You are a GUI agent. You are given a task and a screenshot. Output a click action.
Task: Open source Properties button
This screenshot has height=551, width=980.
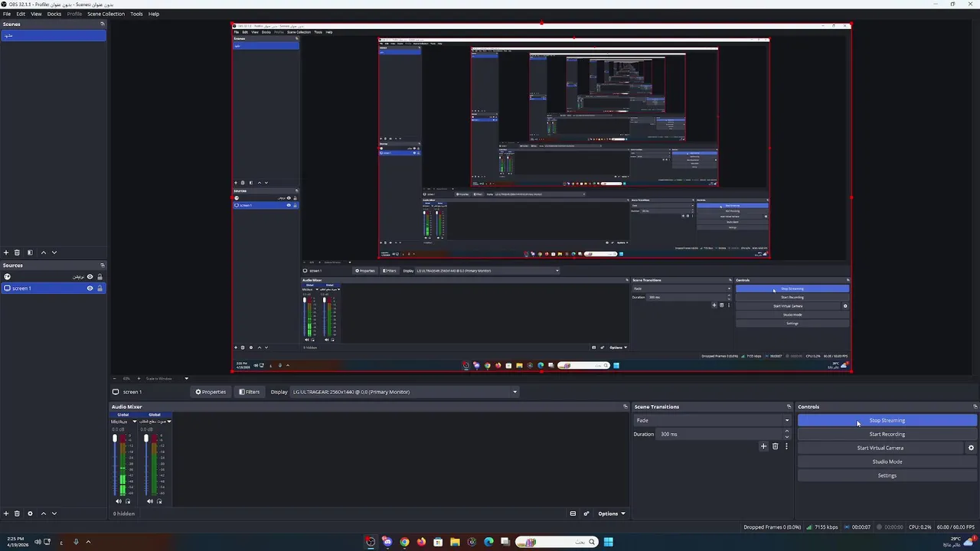[x=211, y=392]
